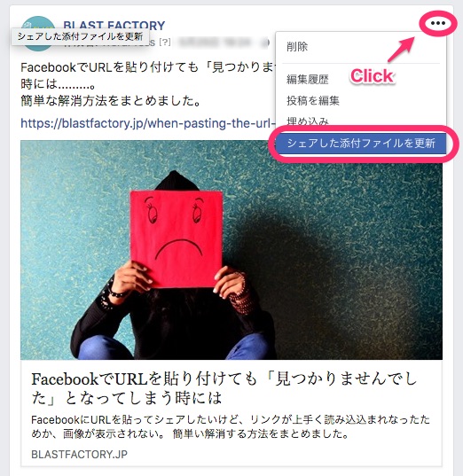Open the BLAST FACTORY page name link

tap(114, 25)
